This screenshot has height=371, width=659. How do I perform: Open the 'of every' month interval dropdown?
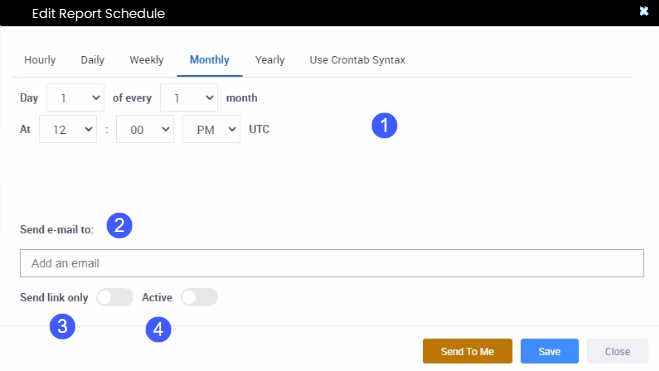pyautogui.click(x=189, y=97)
